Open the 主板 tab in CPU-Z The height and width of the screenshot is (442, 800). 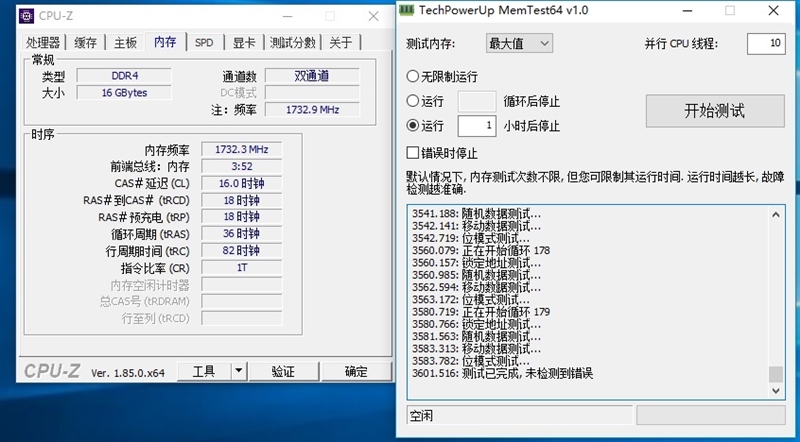tap(125, 42)
